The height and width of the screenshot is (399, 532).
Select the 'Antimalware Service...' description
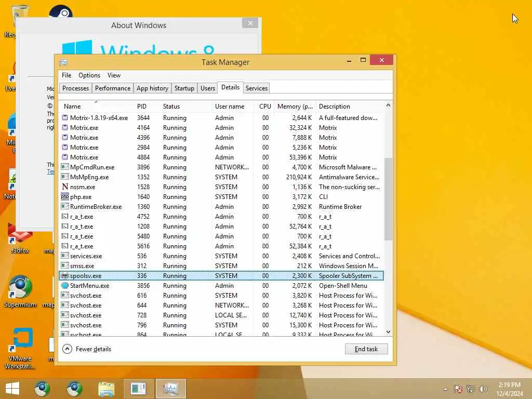coord(349,177)
